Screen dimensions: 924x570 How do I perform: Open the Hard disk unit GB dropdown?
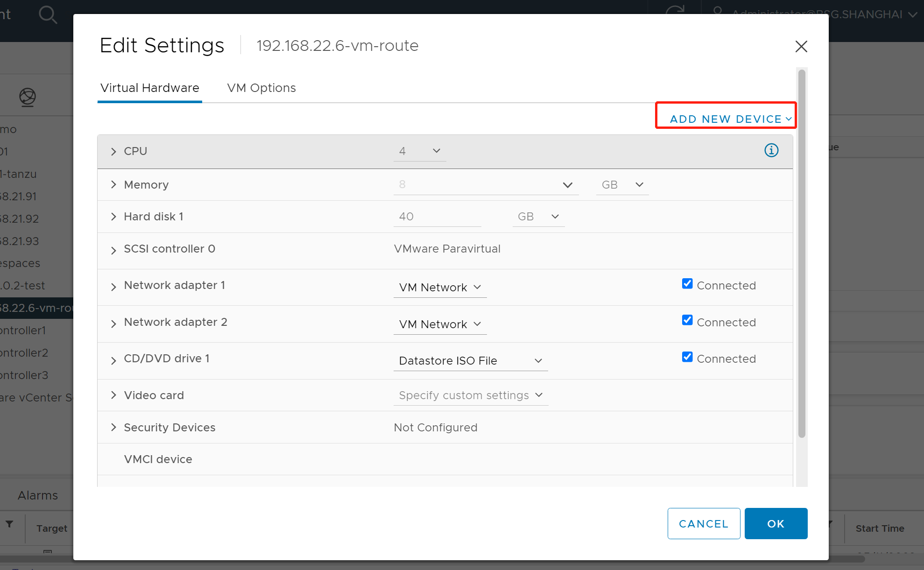[x=538, y=217]
